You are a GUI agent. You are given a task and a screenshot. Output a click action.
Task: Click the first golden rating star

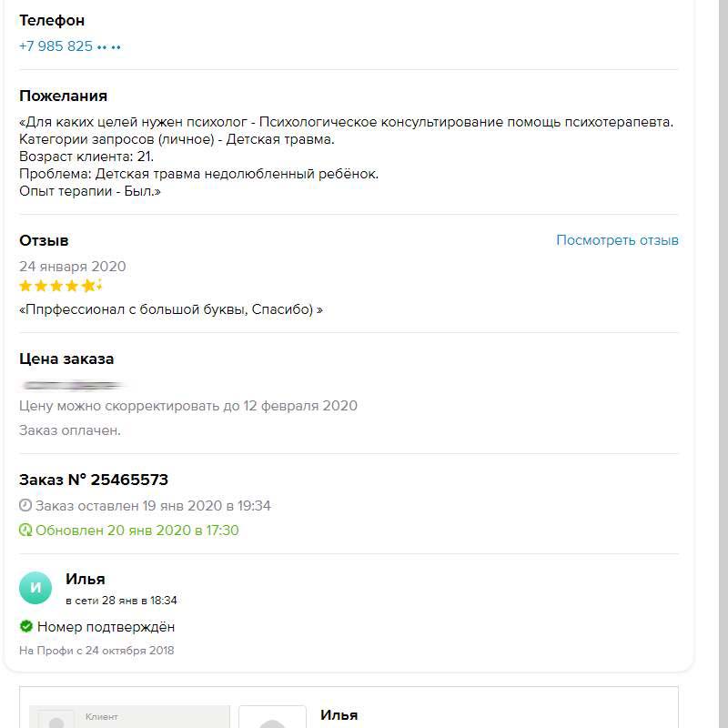pyautogui.click(x=25, y=285)
